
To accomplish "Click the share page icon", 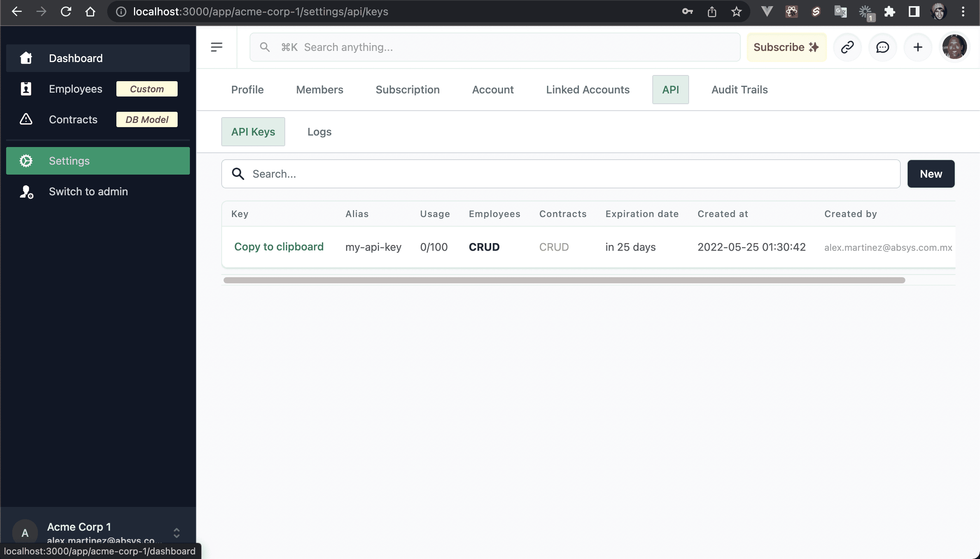I will tap(712, 11).
